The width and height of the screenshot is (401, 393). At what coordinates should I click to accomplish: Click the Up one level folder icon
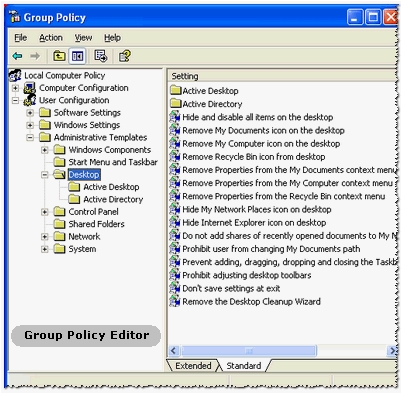[x=59, y=56]
